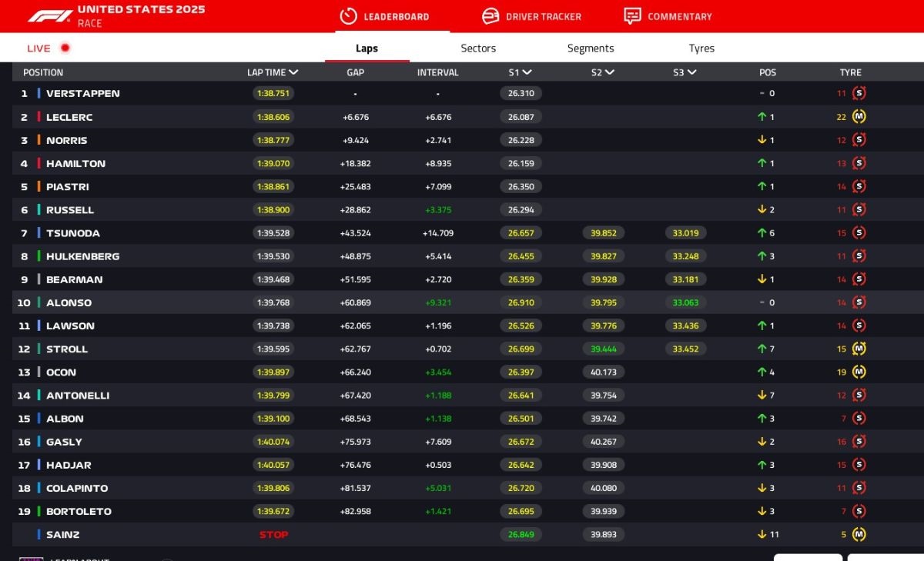Open Driver Tracker helmet icon
Image resolution: width=924 pixels, height=561 pixels.
(490, 16)
